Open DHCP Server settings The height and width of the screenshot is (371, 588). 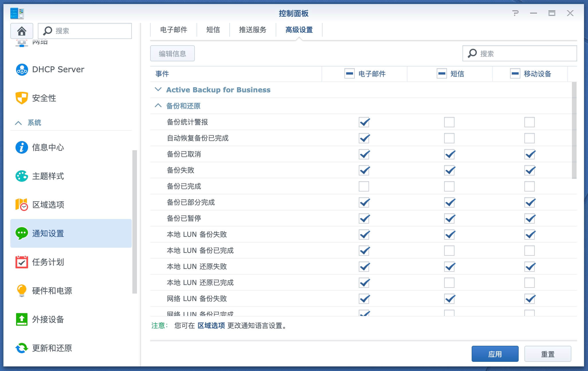[58, 69]
